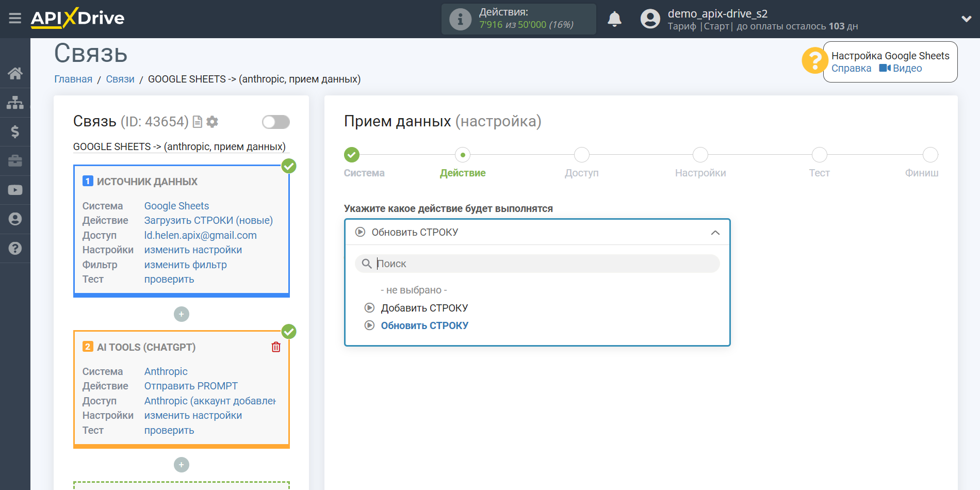This screenshot has height=490, width=980.
Task: Click the Действия counter 7'916 из 50'000
Action: point(526,25)
